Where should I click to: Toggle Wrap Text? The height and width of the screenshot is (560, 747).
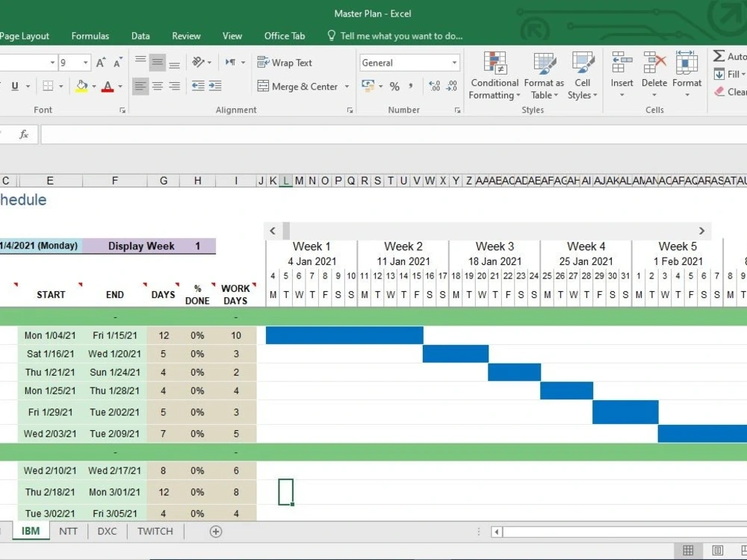pyautogui.click(x=285, y=63)
